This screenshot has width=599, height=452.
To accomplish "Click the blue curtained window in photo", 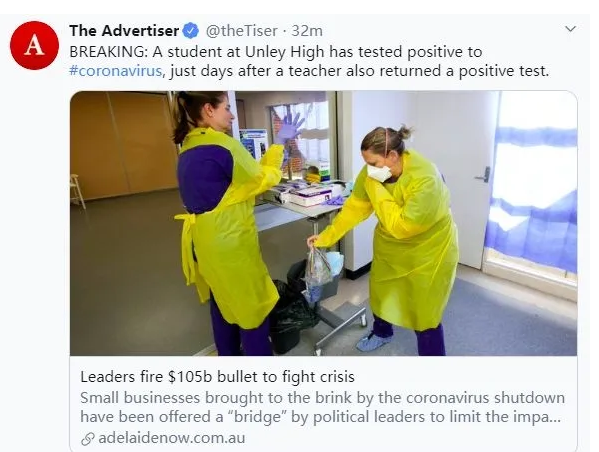I will click(532, 191).
